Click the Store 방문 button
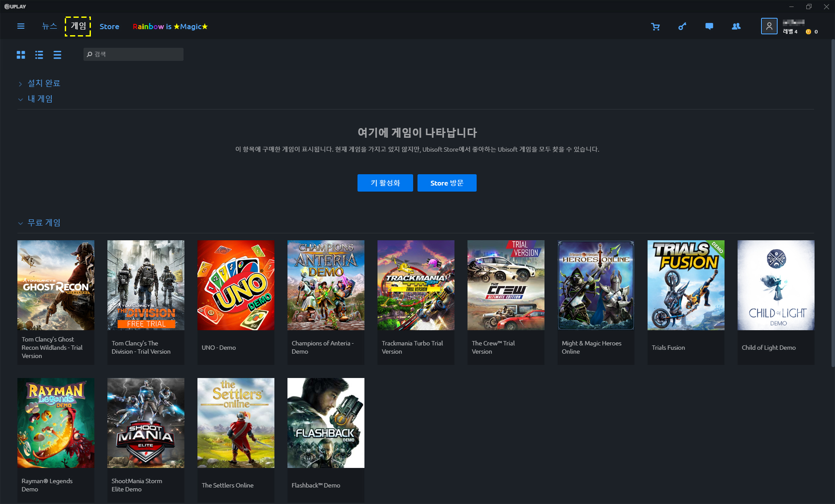The width and height of the screenshot is (835, 504). point(447,183)
